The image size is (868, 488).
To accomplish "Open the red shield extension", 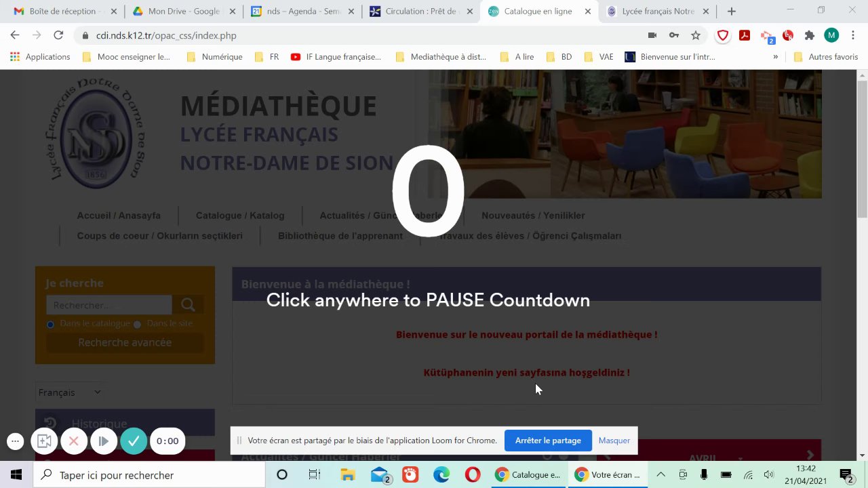I will click(x=724, y=35).
